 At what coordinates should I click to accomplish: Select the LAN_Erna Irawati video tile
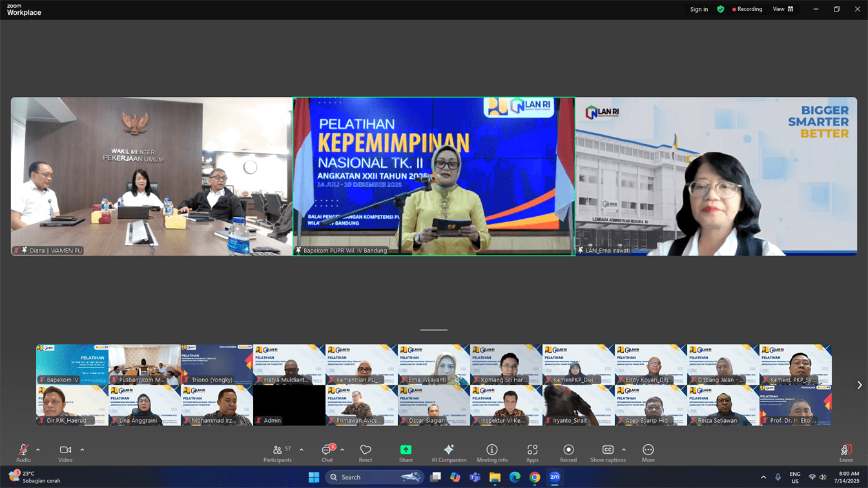[716, 176]
